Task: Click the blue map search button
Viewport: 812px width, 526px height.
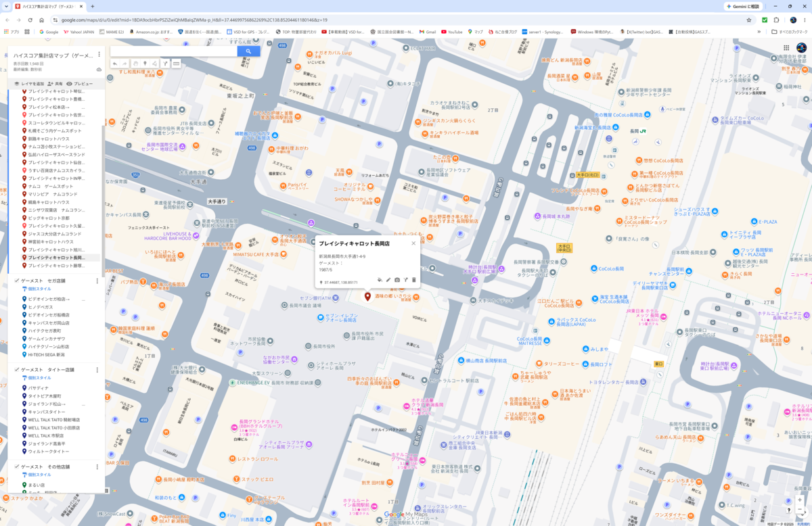Action: (x=248, y=51)
